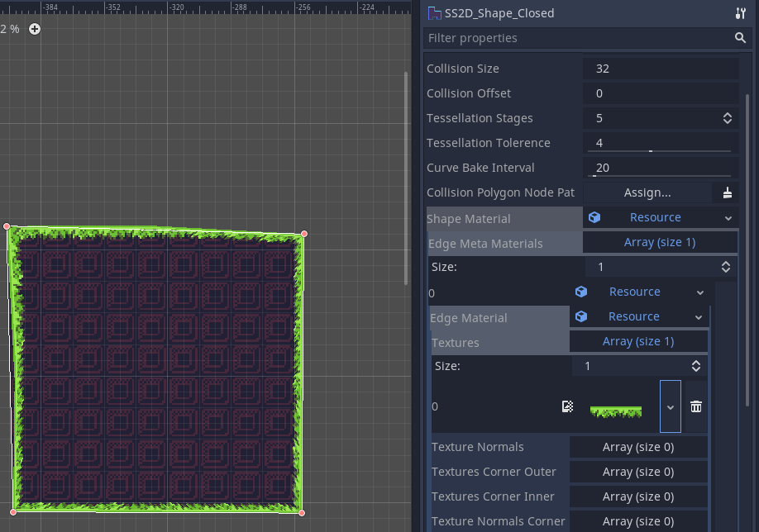Click the grass edge texture thumbnail
This screenshot has width=759, height=532.
point(616,409)
